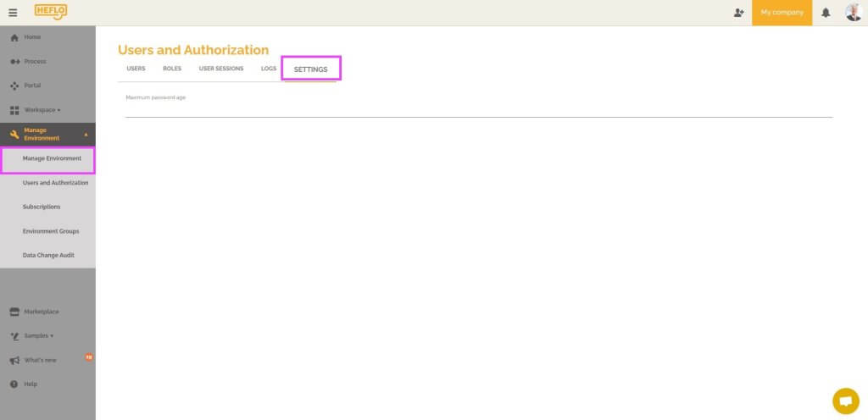Open the chat support bubble
Viewport: 868px width, 420px height.
click(x=845, y=400)
